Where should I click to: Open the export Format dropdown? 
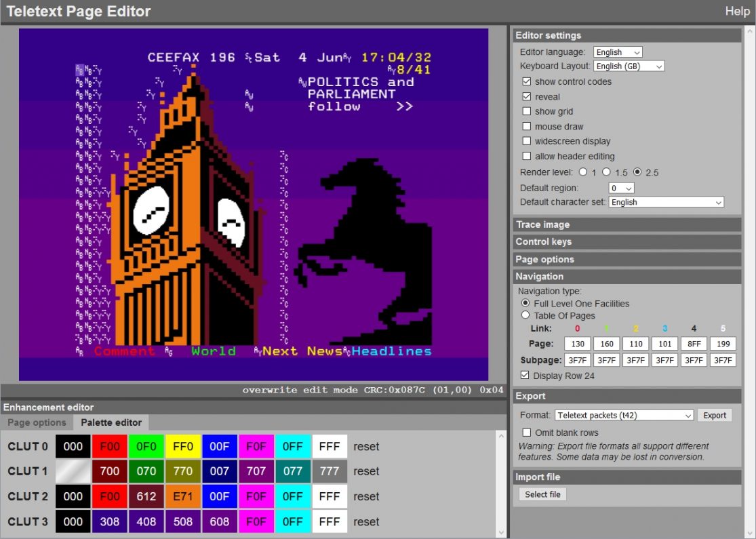(624, 415)
